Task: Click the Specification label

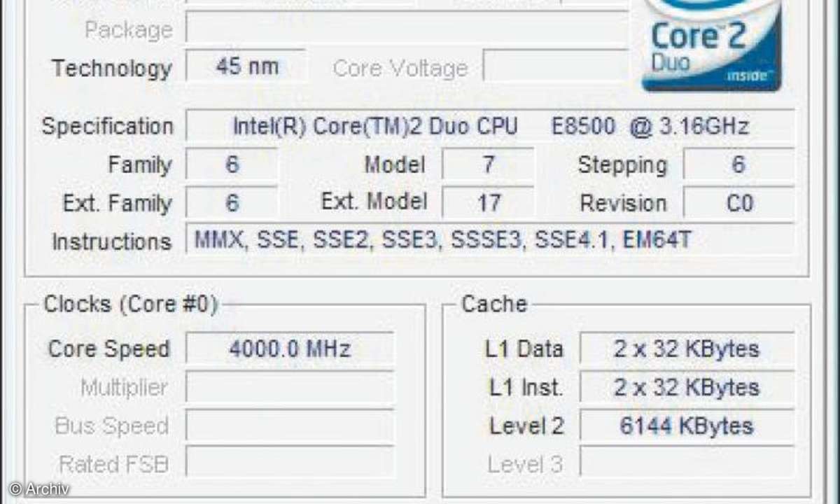Action: click(107, 127)
